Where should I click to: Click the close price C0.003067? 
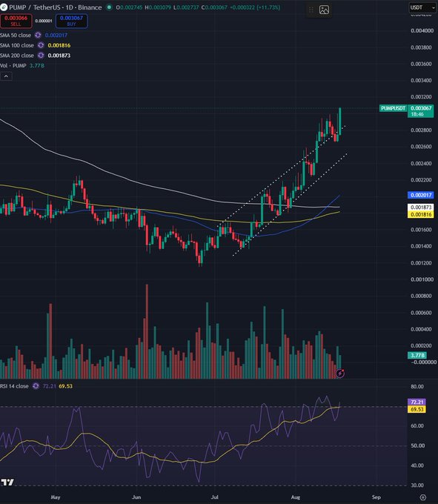[214, 7]
